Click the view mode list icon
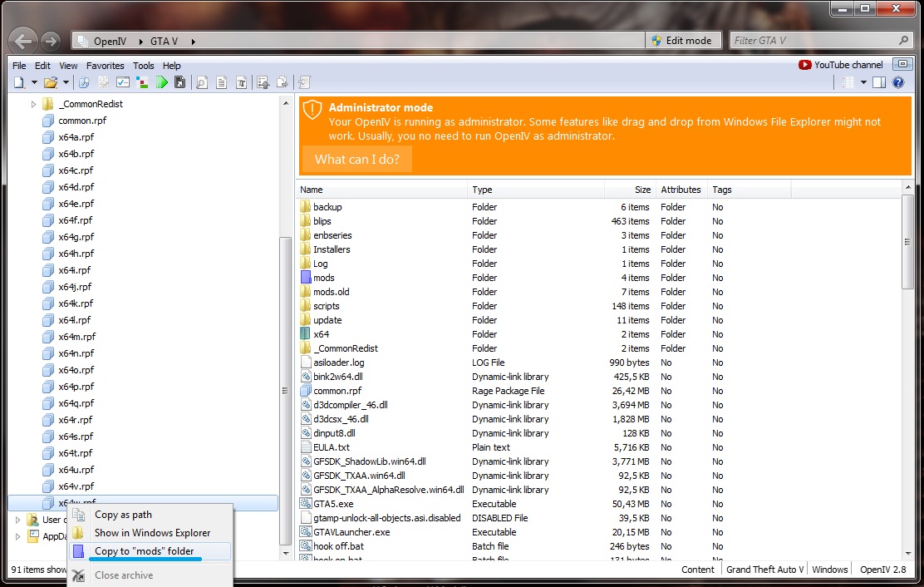The height and width of the screenshot is (587, 924). tap(848, 82)
